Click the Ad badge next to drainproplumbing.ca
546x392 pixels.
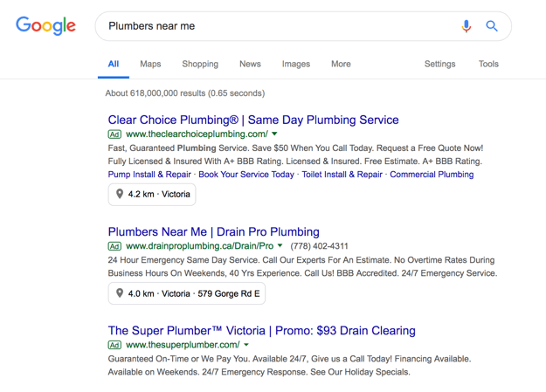[x=114, y=246]
